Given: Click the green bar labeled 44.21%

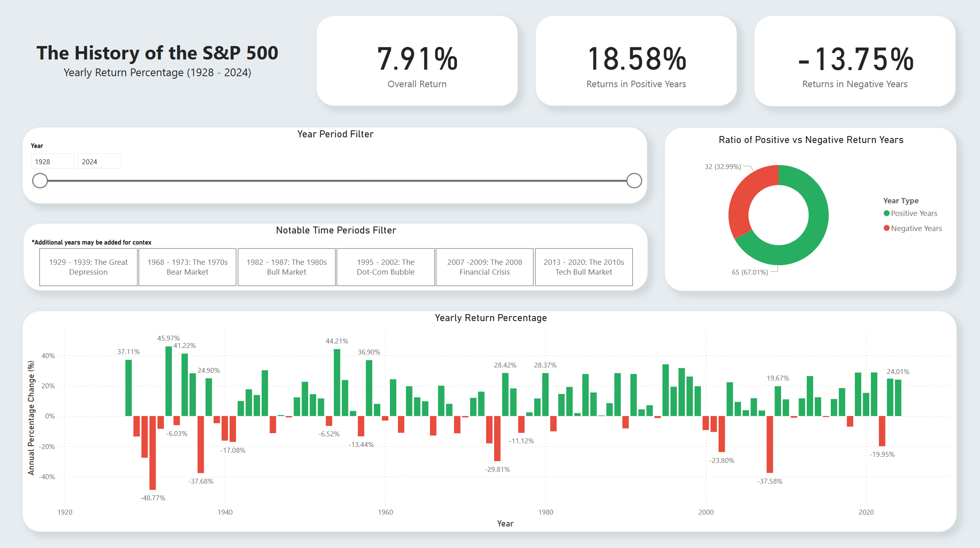Looking at the screenshot, I should coord(337,383).
